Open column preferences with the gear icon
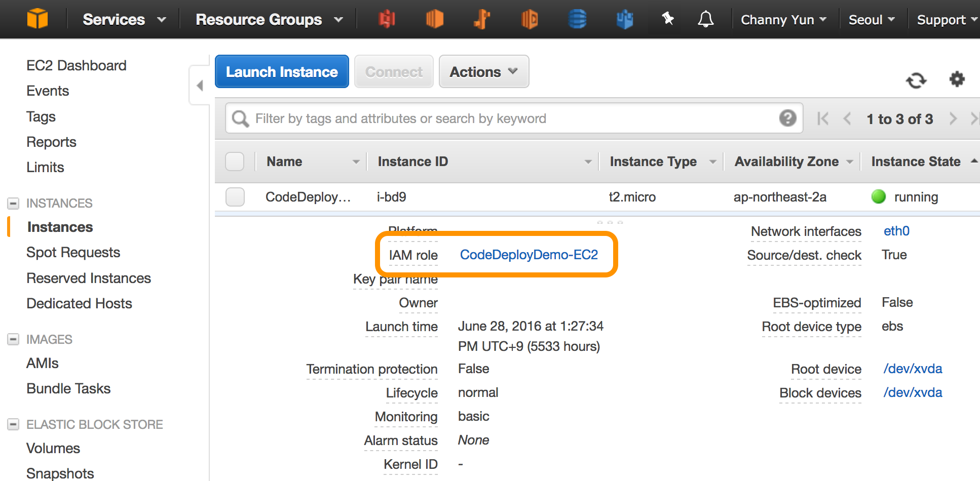 point(957,79)
